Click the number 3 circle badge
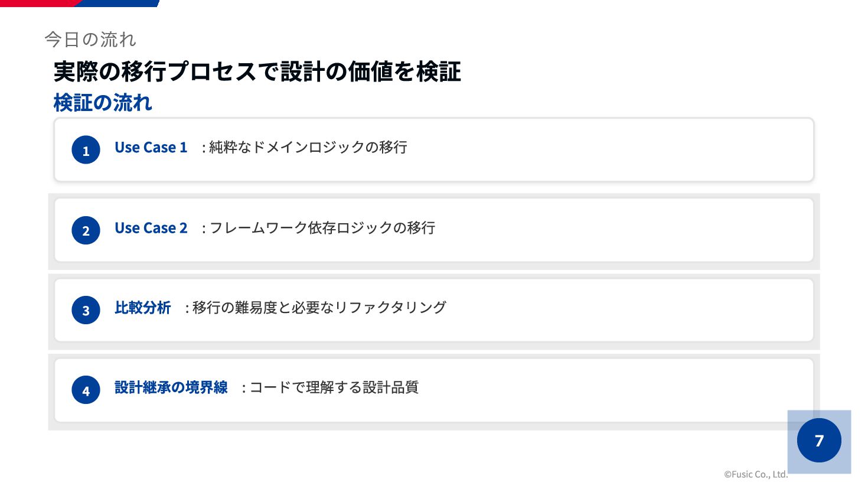This screenshot has height=489, width=868. pos(86,310)
